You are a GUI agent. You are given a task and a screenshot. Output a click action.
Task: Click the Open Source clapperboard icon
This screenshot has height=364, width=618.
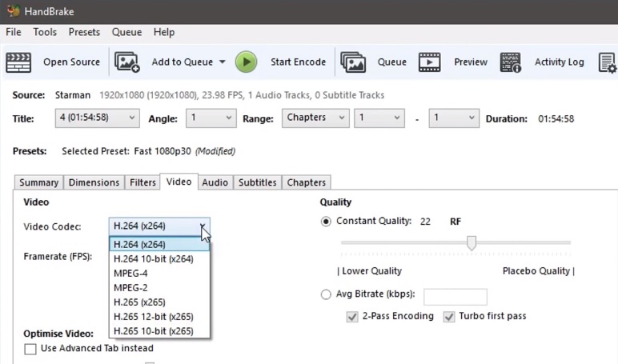(18, 62)
